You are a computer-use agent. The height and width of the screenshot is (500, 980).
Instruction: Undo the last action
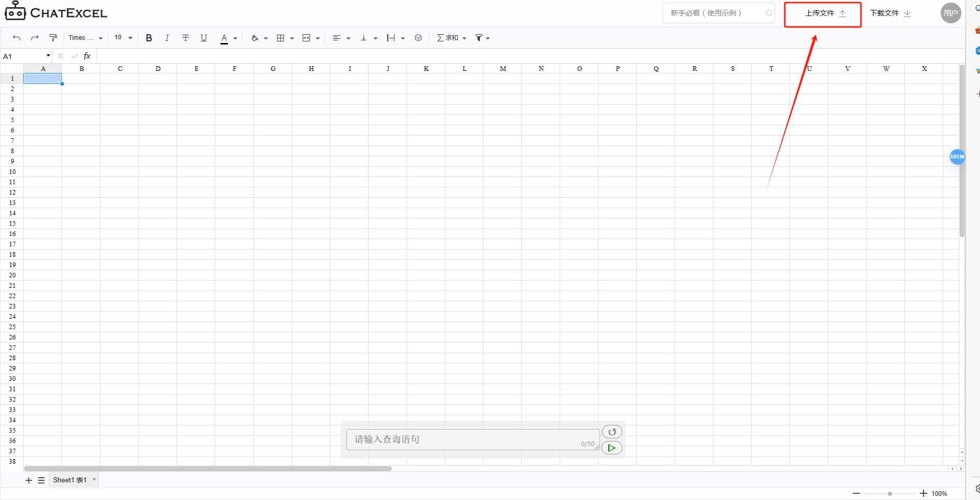[17, 38]
